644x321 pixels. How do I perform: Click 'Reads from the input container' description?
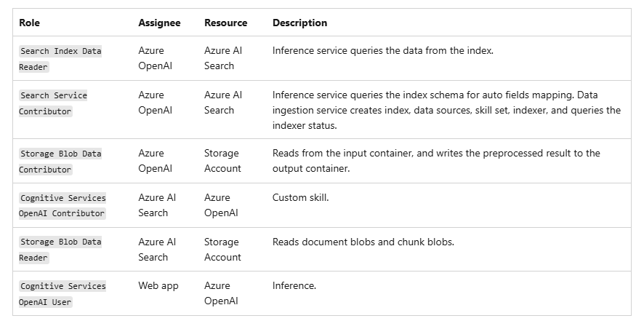(x=436, y=154)
